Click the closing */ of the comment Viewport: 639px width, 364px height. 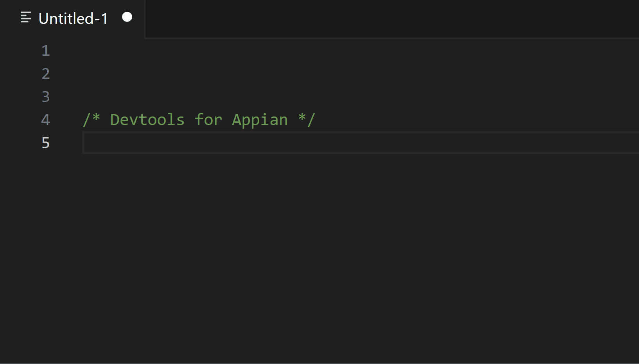[307, 120]
